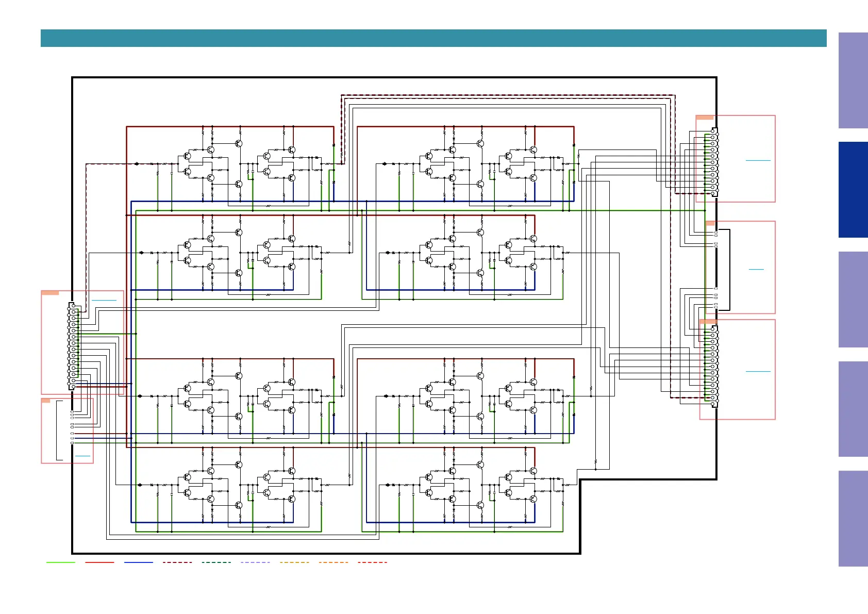Screen dimensions: 868x614
Task: Click the dashed purple line in the legend
Action: 255,562
